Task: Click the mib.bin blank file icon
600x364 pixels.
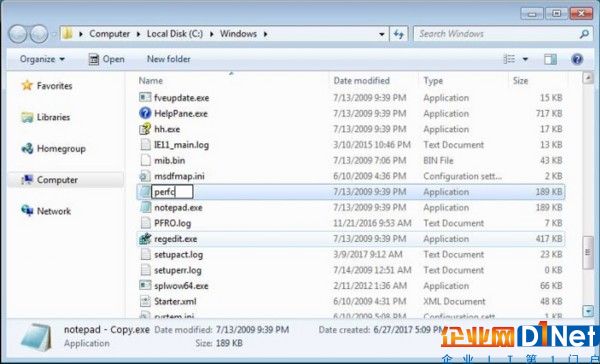Action: tap(145, 160)
